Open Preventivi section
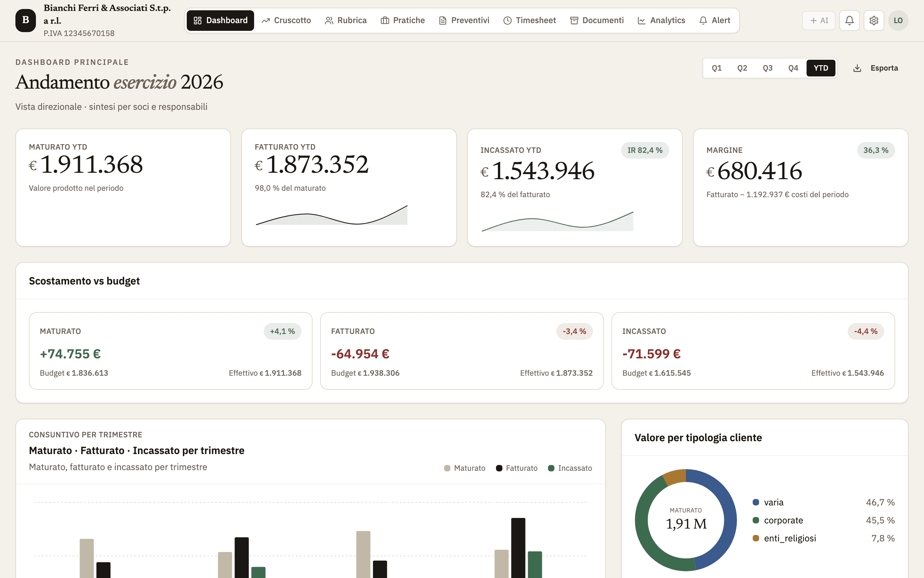Screen dimensions: 924x578 coord(464,20)
